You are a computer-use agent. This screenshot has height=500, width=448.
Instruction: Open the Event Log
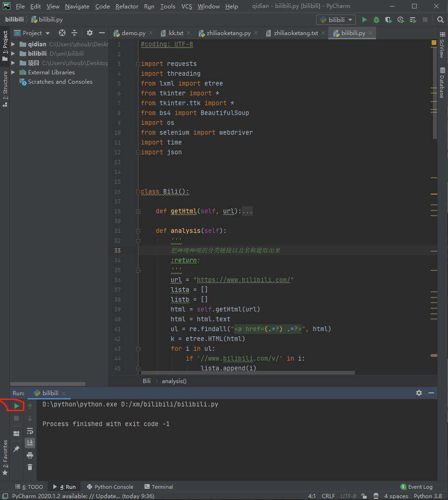click(416, 486)
